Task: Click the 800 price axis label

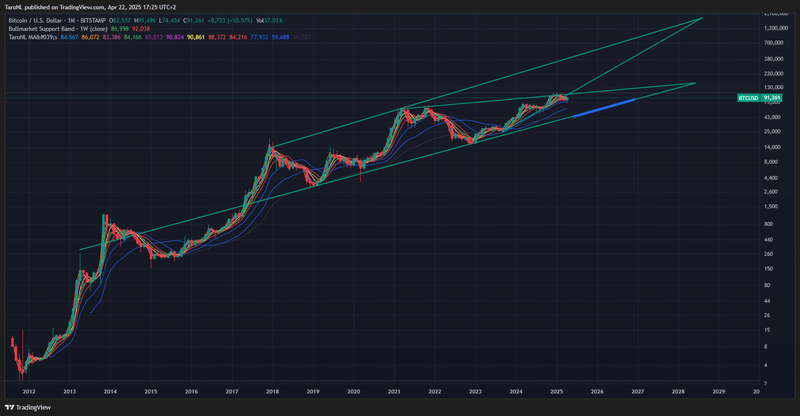Action: tap(768, 224)
